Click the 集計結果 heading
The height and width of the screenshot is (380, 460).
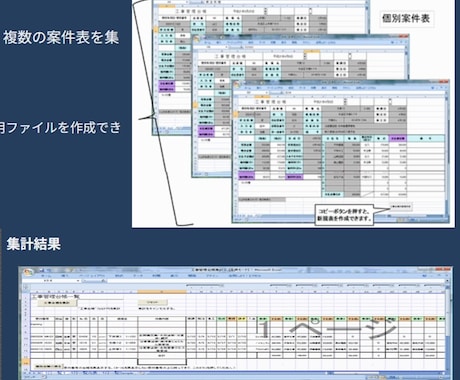tap(34, 244)
